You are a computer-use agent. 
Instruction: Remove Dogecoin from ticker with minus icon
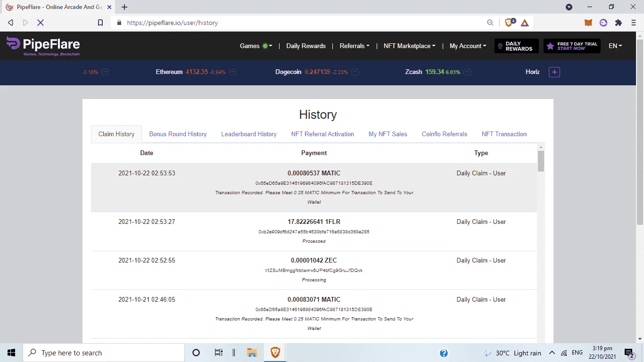tap(355, 72)
